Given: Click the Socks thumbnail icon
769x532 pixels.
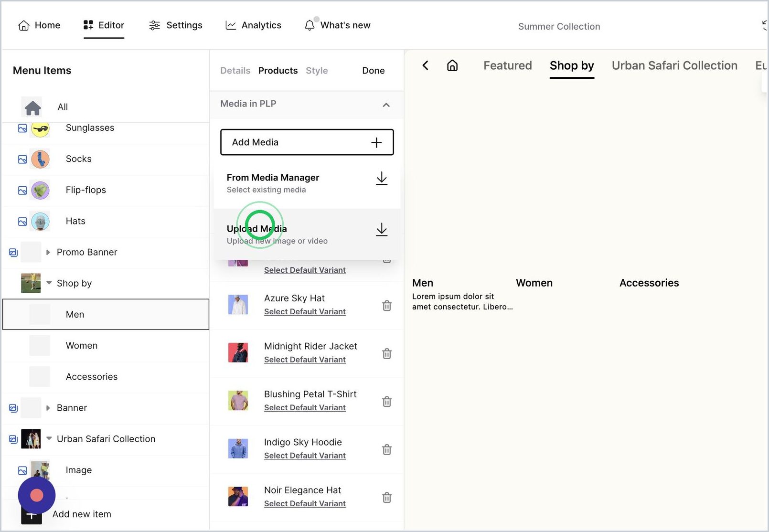Looking at the screenshot, I should (40, 159).
